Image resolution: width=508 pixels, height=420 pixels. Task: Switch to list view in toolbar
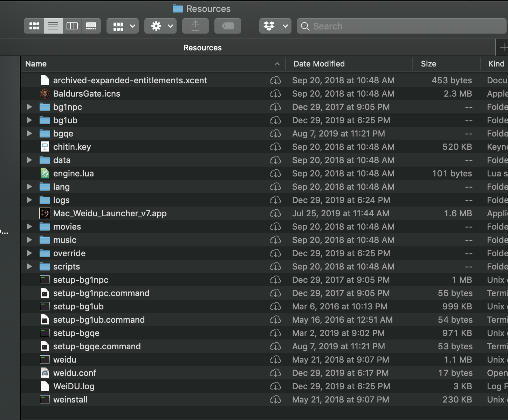(53, 26)
